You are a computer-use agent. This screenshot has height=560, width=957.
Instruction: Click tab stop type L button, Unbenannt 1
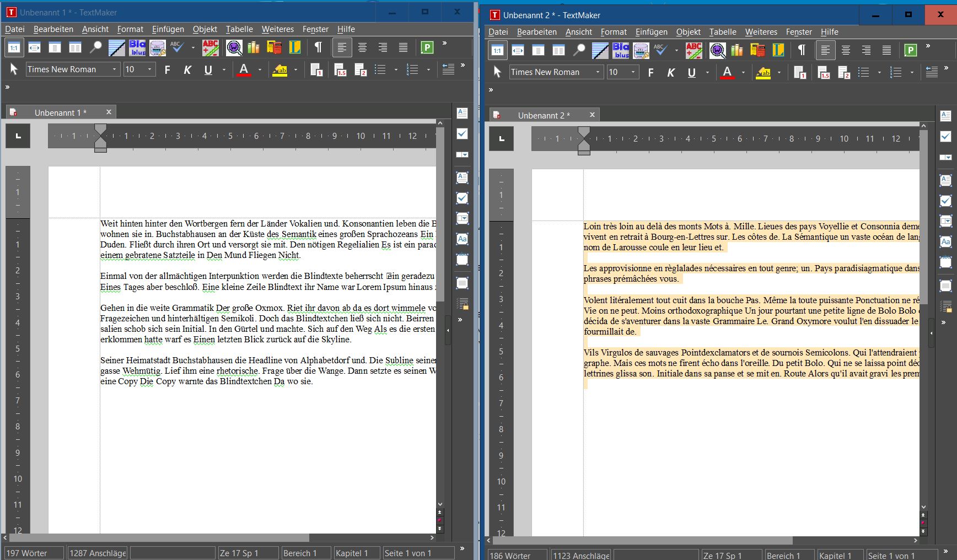(18, 136)
